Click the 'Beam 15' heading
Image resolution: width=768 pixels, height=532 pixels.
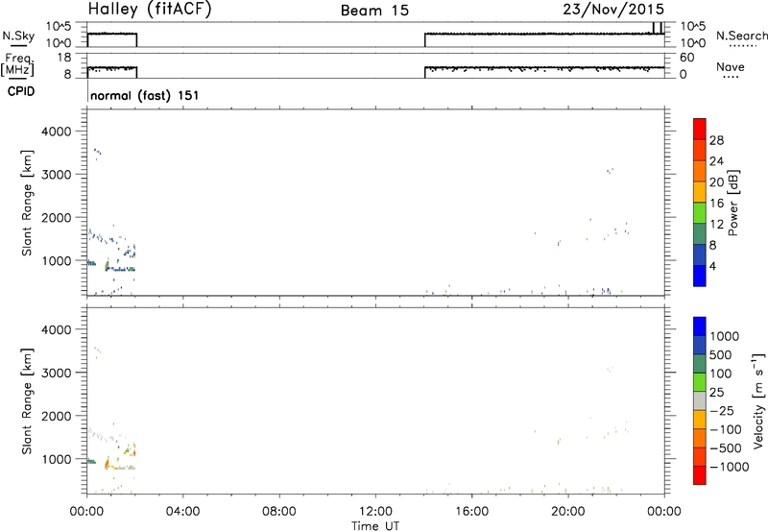point(374,11)
